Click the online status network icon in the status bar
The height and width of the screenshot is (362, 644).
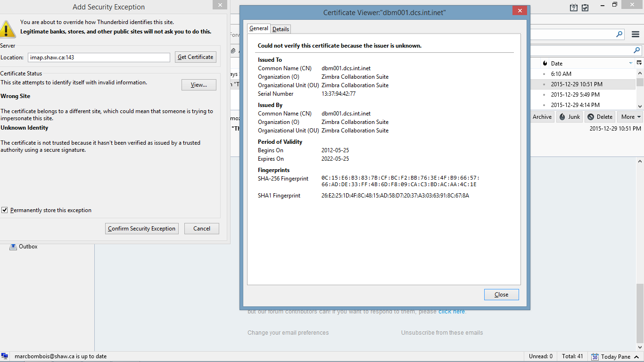pyautogui.click(x=5, y=357)
